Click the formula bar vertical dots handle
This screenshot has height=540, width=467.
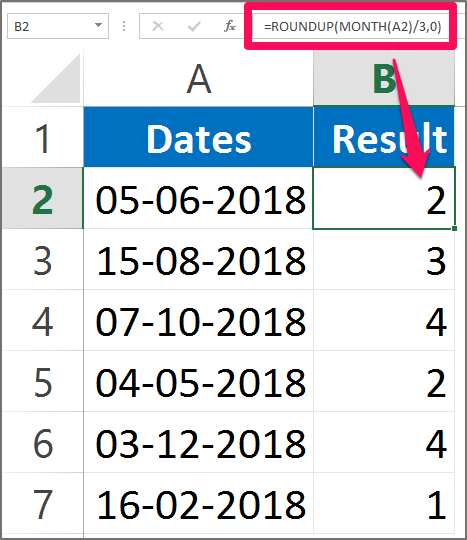124,26
